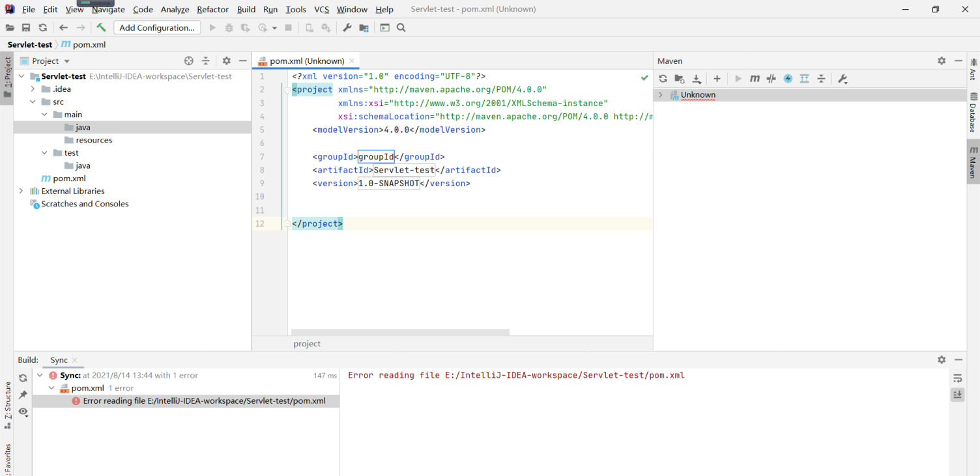The image size is (980, 476).
Task: Open Maven Settings wrench in the Maven toolbar
Action: 843,79
